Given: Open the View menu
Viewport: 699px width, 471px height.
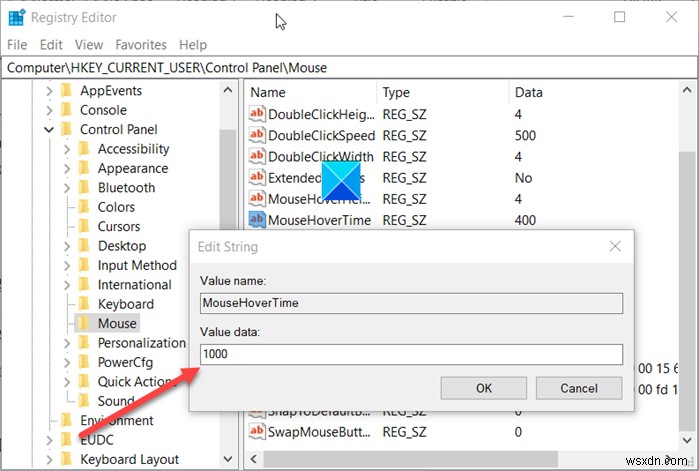Looking at the screenshot, I should pos(89,45).
